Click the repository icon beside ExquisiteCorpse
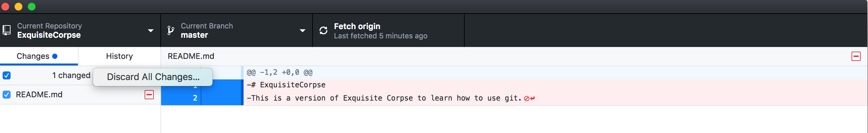This screenshot has height=133, width=868. [6, 30]
